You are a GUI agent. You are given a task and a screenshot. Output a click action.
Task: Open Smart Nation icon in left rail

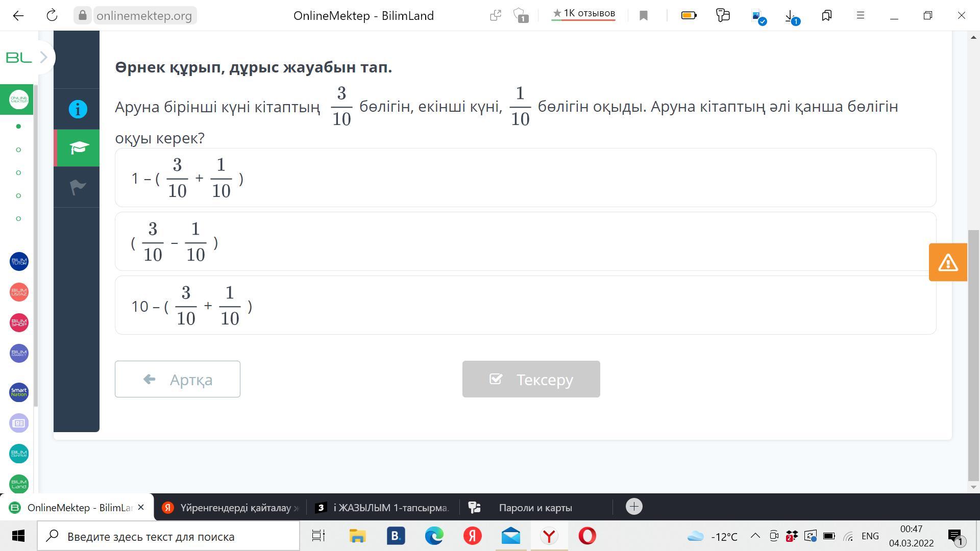click(19, 392)
